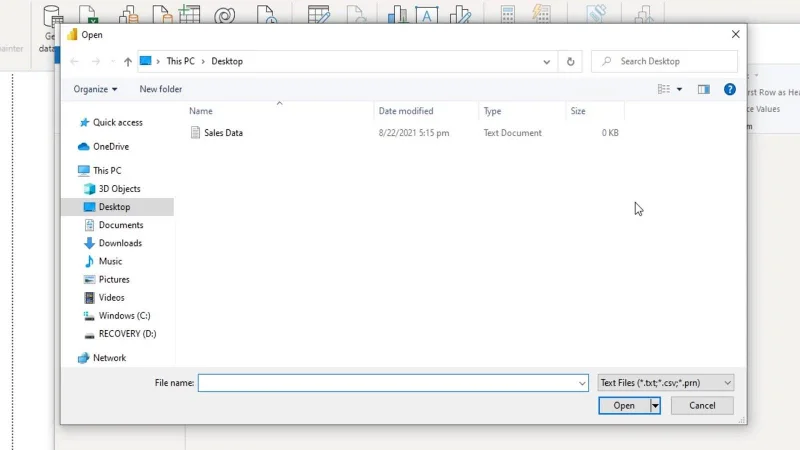The width and height of the screenshot is (800, 450).
Task: Select the Network icon in sidebar
Action: (x=84, y=358)
